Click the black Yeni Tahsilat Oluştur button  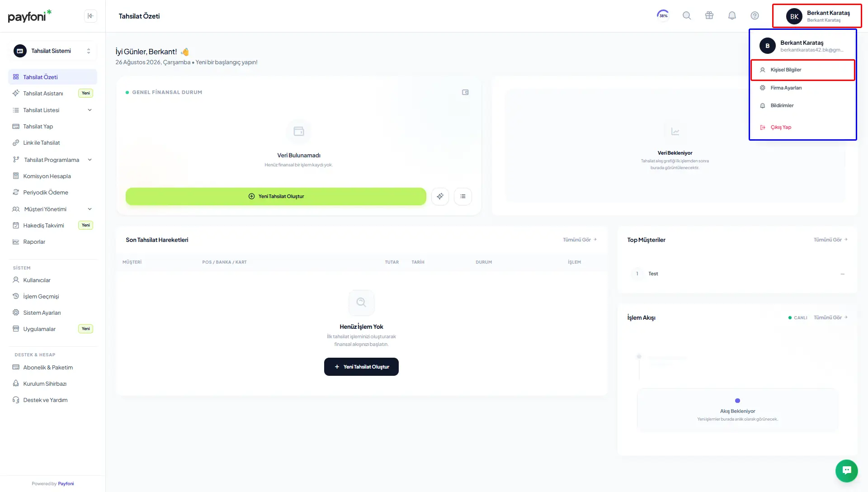click(361, 367)
